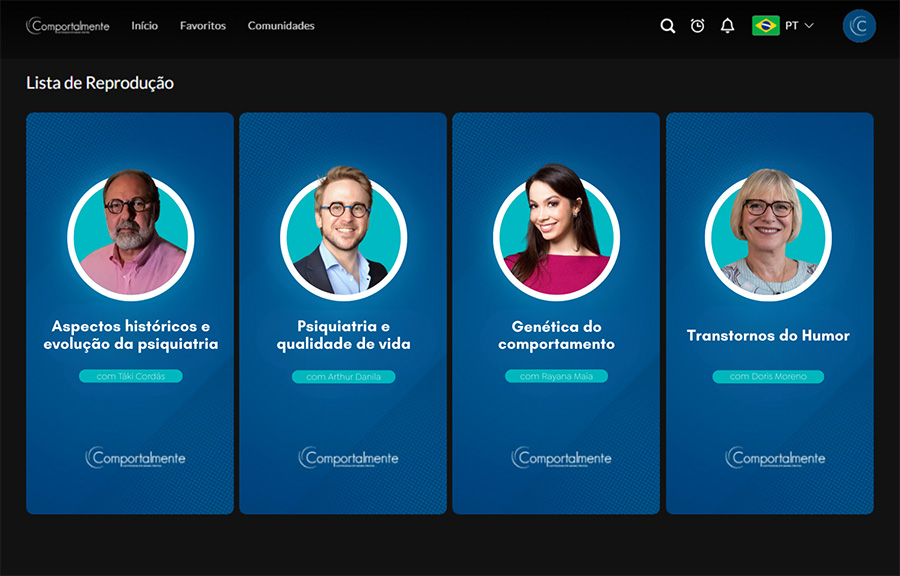The height and width of the screenshot is (576, 900).
Task: Open Favoritos menu item
Action: pyautogui.click(x=203, y=26)
